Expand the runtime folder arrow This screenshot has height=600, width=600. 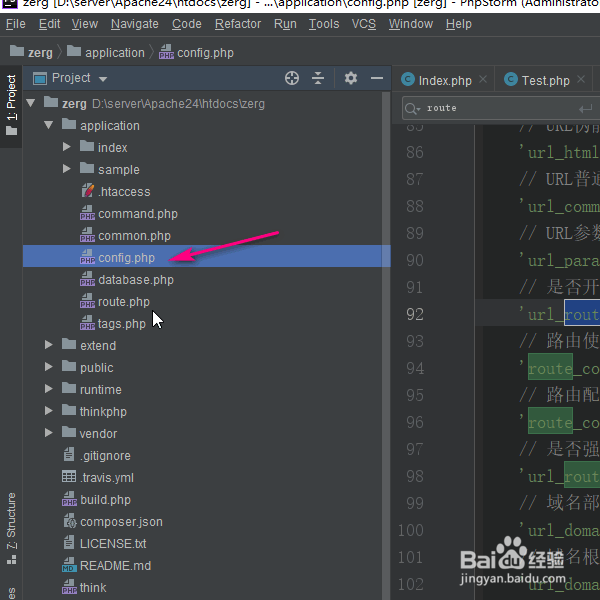(49, 389)
